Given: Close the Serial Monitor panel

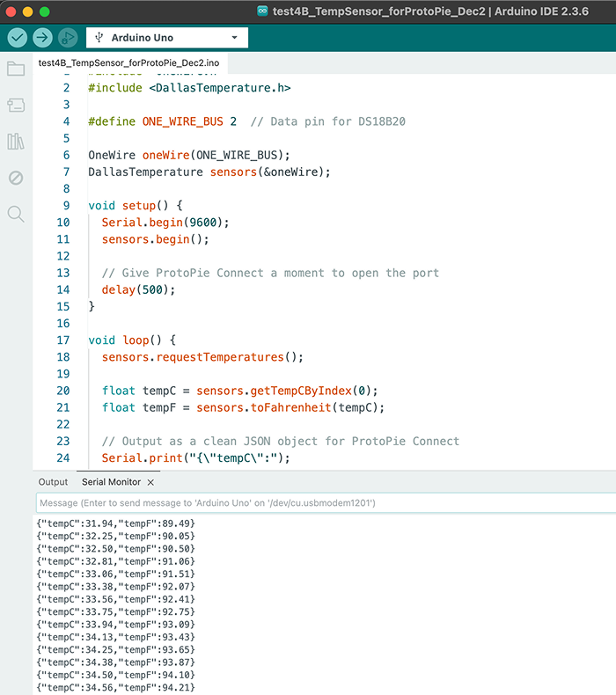Looking at the screenshot, I should (x=150, y=482).
